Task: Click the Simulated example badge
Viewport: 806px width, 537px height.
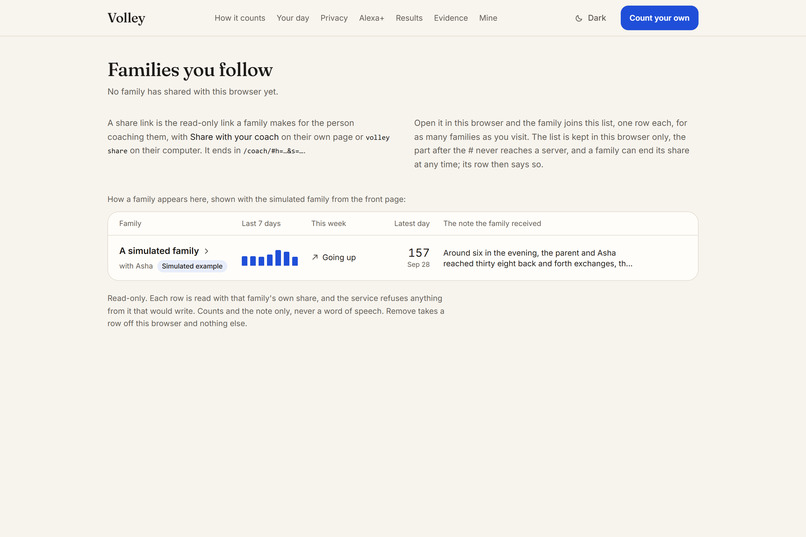Action: [x=192, y=266]
